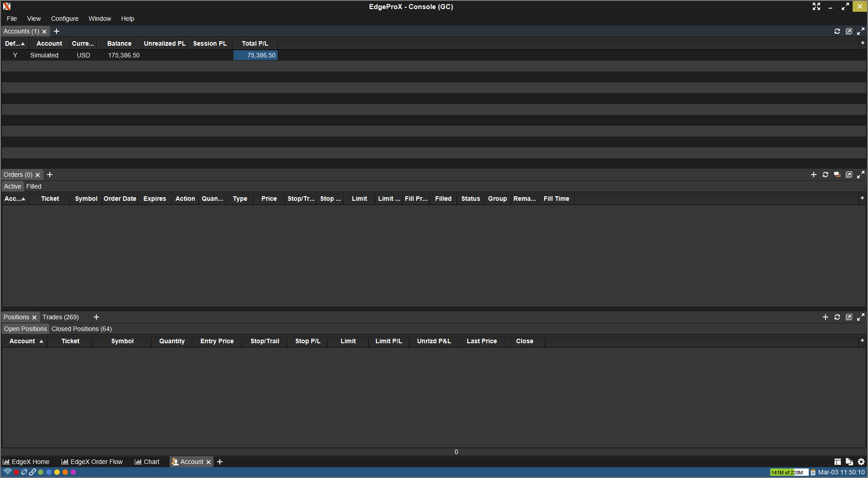Add a new bottom workspace tab
Screen dimensions: 868x478
(220, 462)
